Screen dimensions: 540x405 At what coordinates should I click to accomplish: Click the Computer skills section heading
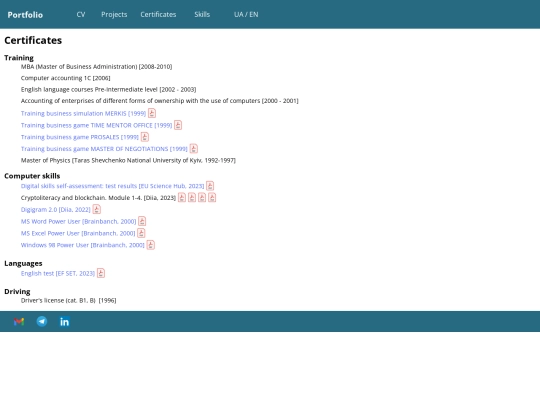point(32,176)
